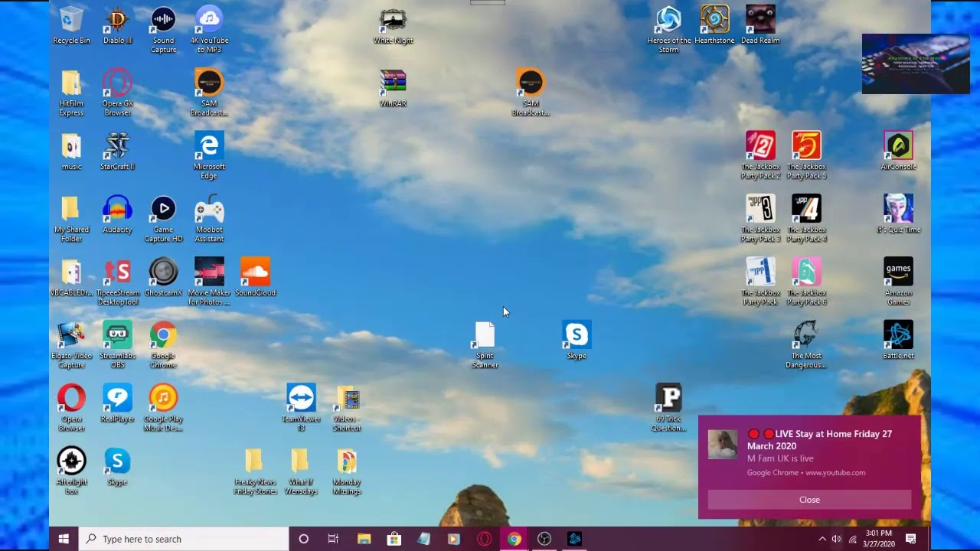Image resolution: width=980 pixels, height=551 pixels.
Task: Select The Jackbox Party Pack 4
Action: pos(806,220)
